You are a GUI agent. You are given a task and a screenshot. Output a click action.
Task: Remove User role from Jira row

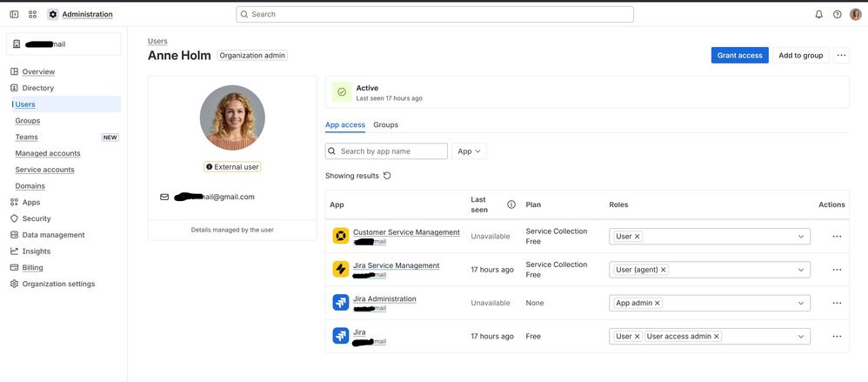pos(638,336)
